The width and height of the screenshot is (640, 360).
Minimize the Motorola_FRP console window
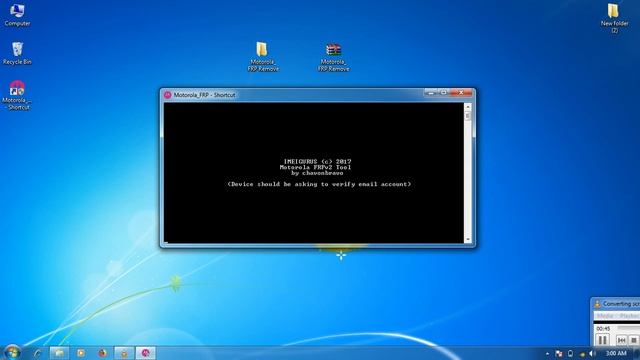click(x=431, y=93)
